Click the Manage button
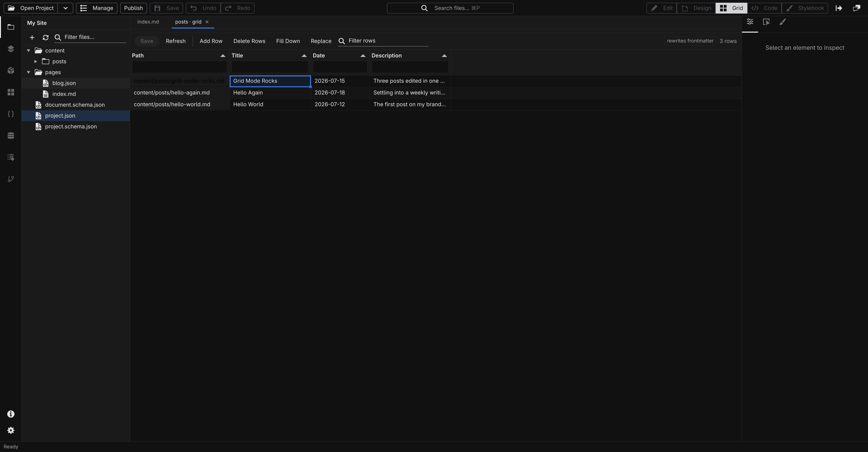Screen dimensions: 868x452 pos(97,8)
